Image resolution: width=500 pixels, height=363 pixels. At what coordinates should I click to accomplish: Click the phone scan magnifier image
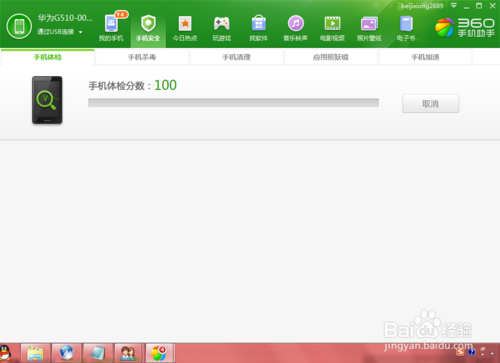coord(47,100)
